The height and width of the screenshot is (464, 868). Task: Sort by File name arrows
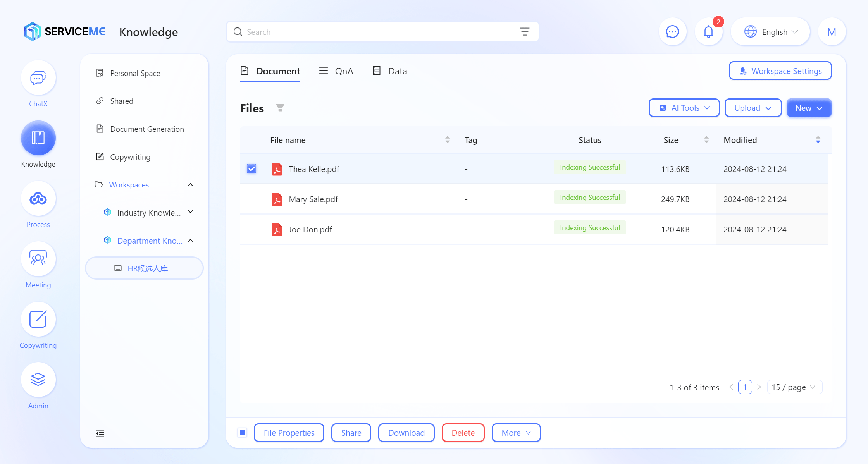pos(448,140)
